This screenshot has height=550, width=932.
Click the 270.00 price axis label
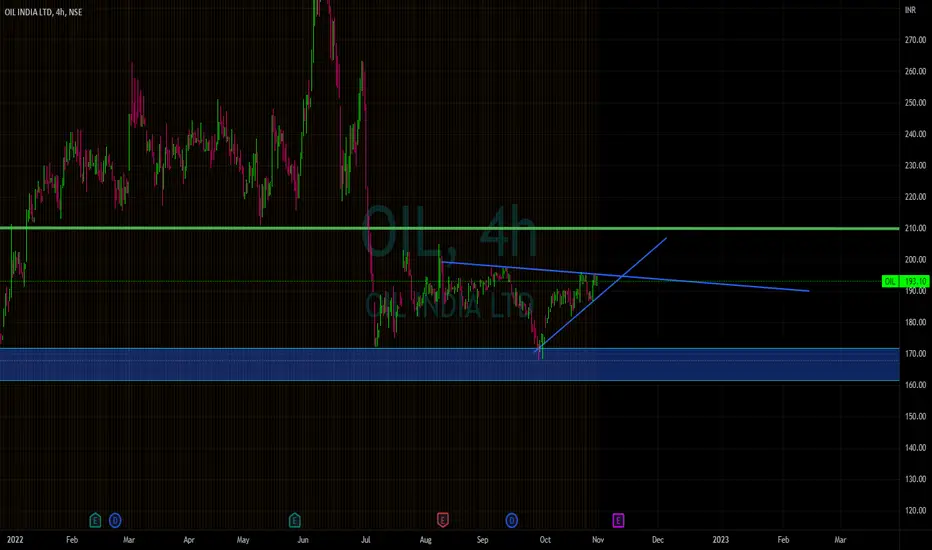[x=915, y=40]
